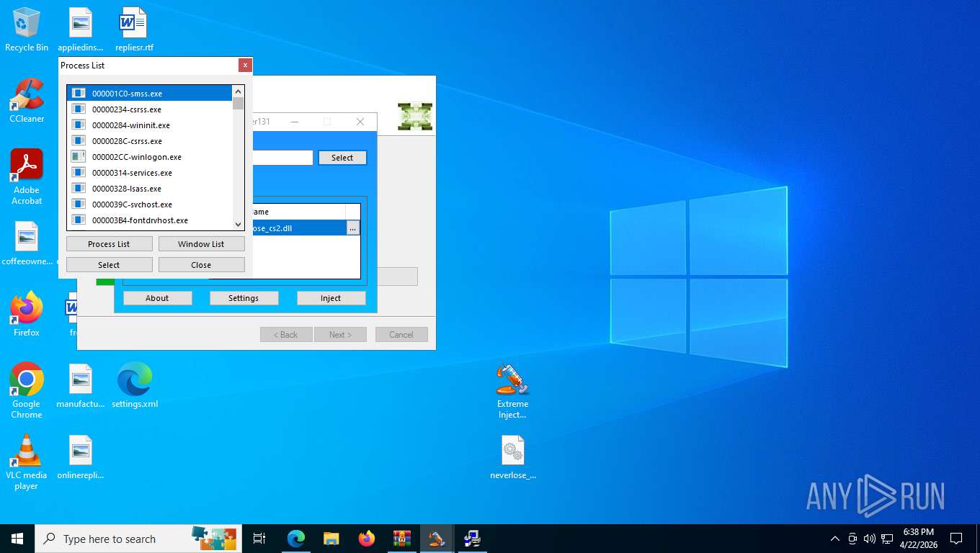The width and height of the screenshot is (980, 553).
Task: Open the injector Settings
Action: 244,298
